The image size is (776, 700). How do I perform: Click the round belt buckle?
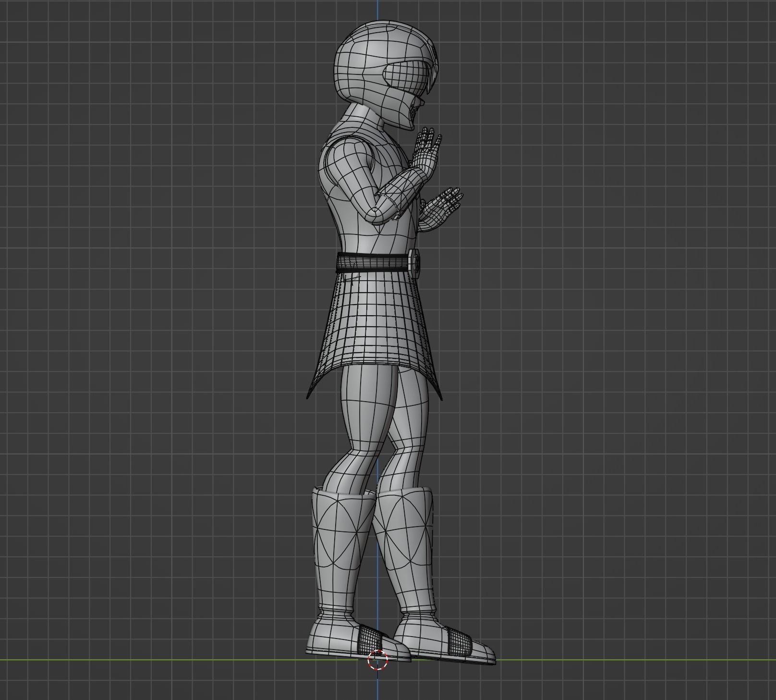[415, 263]
